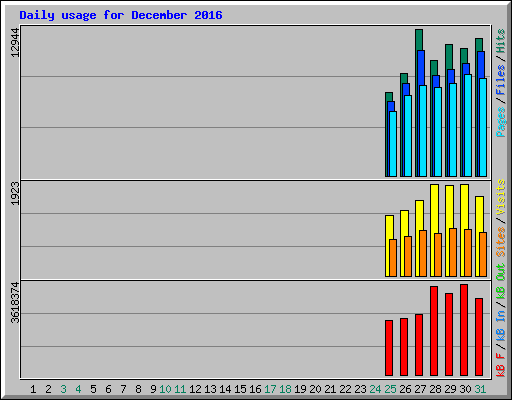The height and width of the screenshot is (400, 512).
Task: Select the 'Sites' legend label
Action: (x=500, y=242)
